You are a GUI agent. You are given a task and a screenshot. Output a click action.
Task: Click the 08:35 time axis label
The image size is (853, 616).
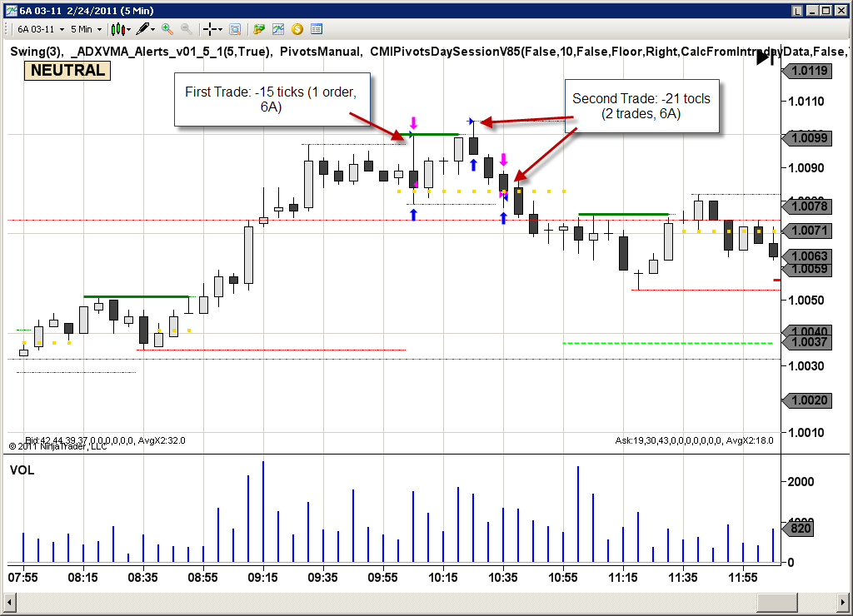142,578
